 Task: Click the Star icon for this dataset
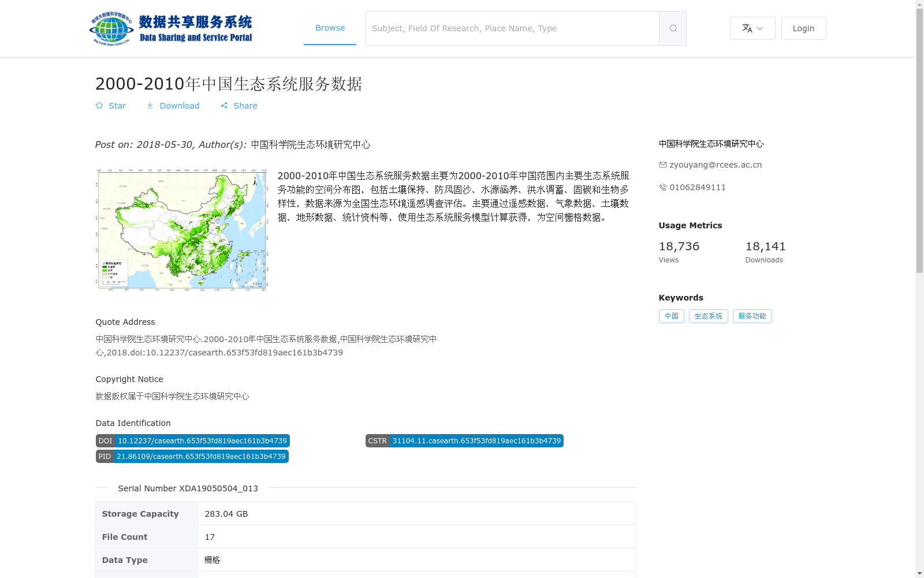pos(99,106)
